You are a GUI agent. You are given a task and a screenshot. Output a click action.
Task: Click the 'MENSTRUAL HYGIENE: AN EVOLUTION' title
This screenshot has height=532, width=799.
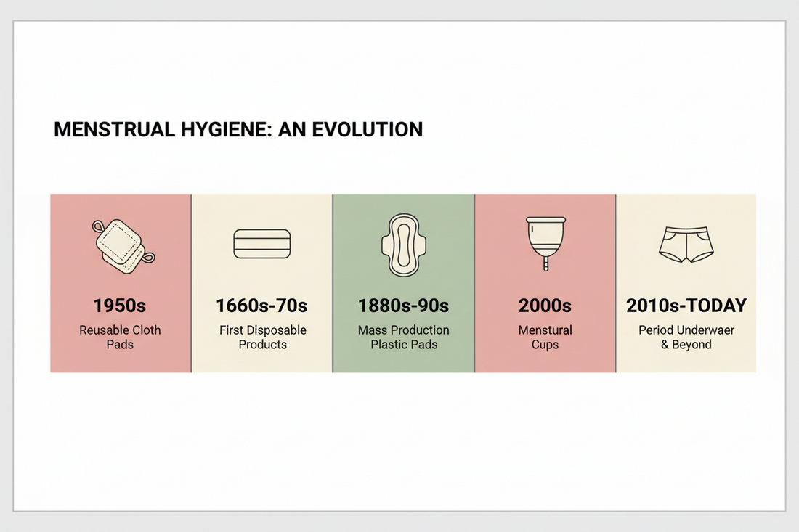[x=238, y=129]
